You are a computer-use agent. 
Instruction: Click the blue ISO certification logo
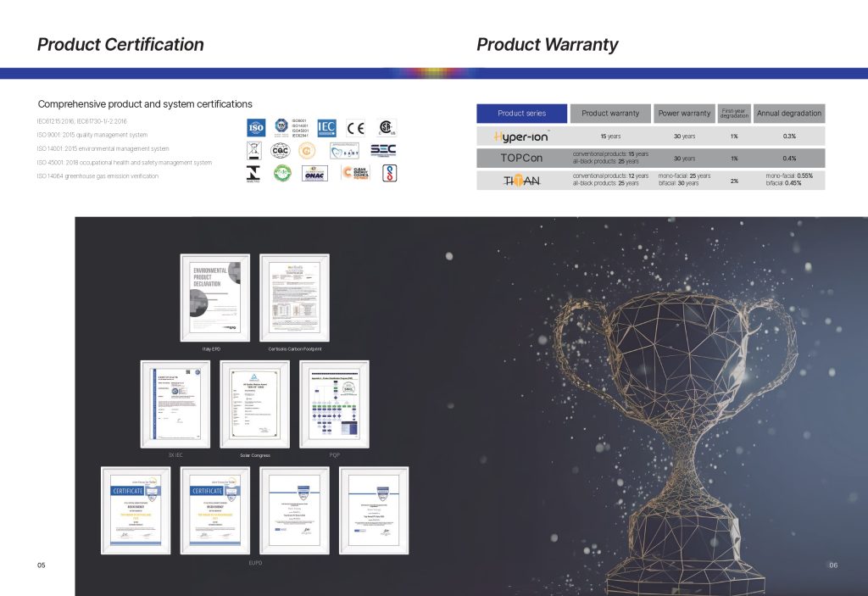click(256, 127)
